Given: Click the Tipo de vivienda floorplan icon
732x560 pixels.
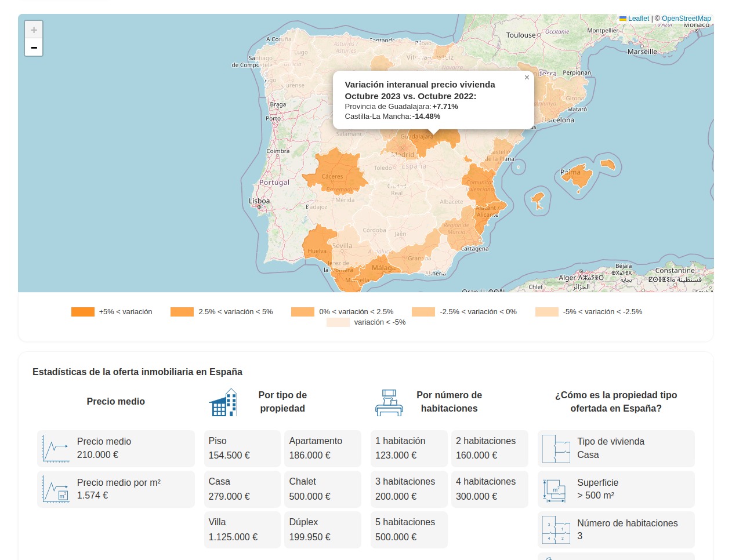Looking at the screenshot, I should 556,449.
